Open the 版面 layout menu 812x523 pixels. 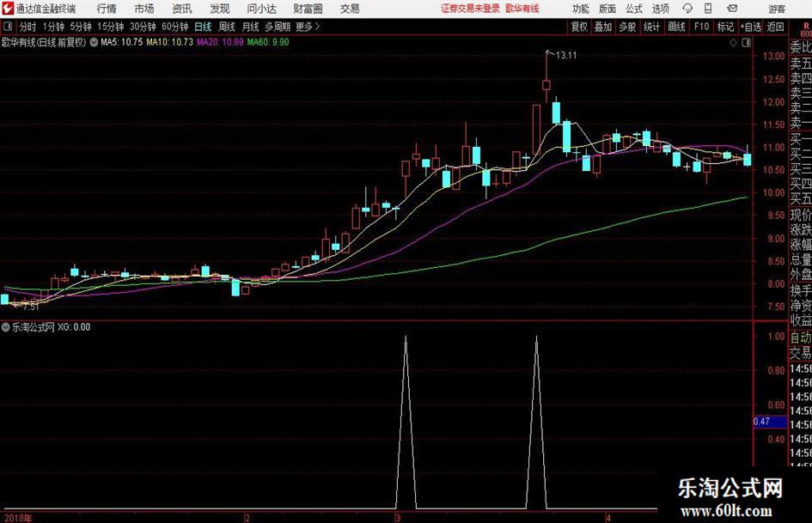pyautogui.click(x=607, y=9)
